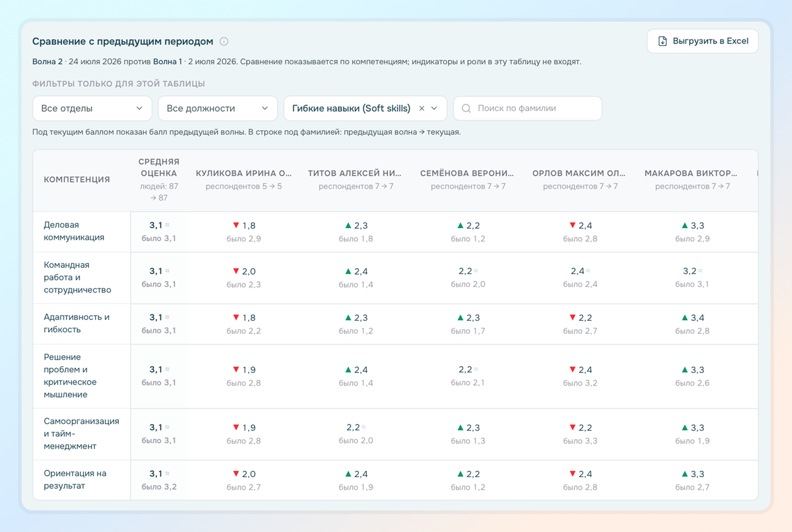Click the red arrow in Куликова's Ориентация на результат cell
792x532 pixels.
(x=236, y=473)
